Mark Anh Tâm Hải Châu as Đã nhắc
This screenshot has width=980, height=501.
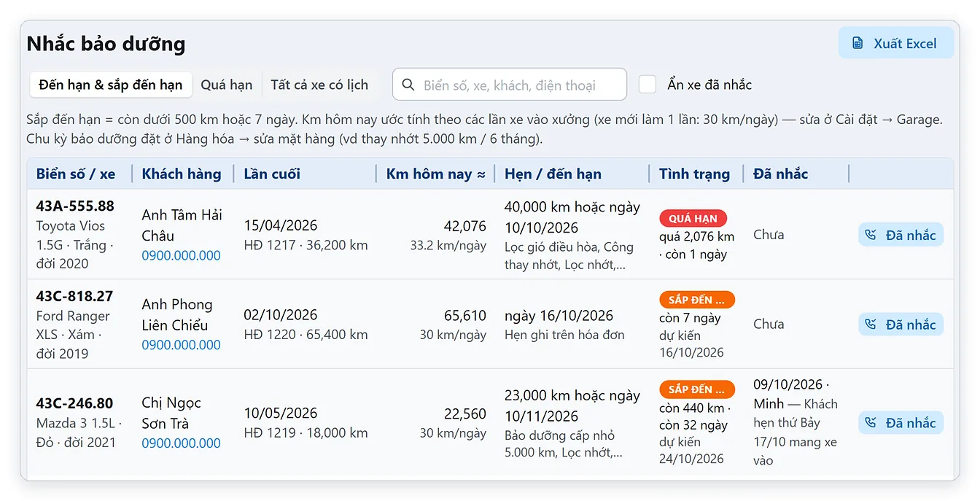coord(901,235)
